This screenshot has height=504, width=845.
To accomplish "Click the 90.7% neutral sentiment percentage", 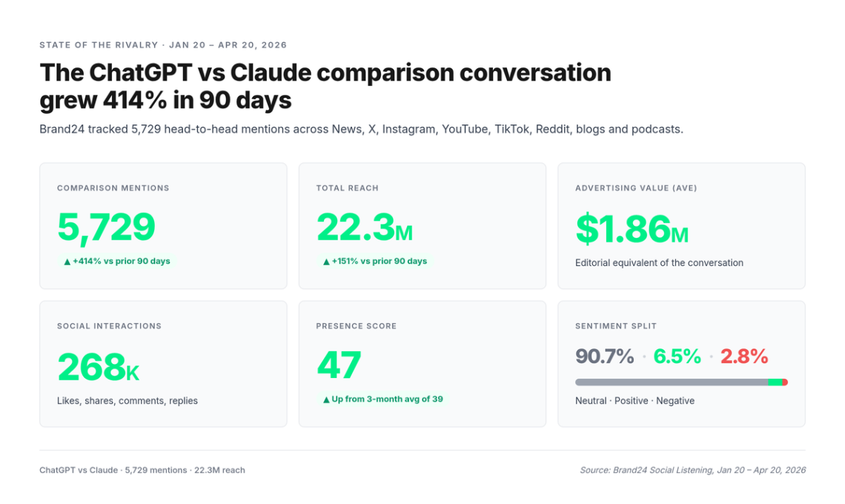I will pos(604,357).
